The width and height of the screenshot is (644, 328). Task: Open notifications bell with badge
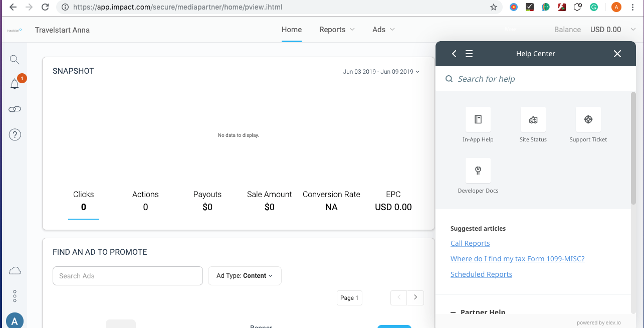16,83
